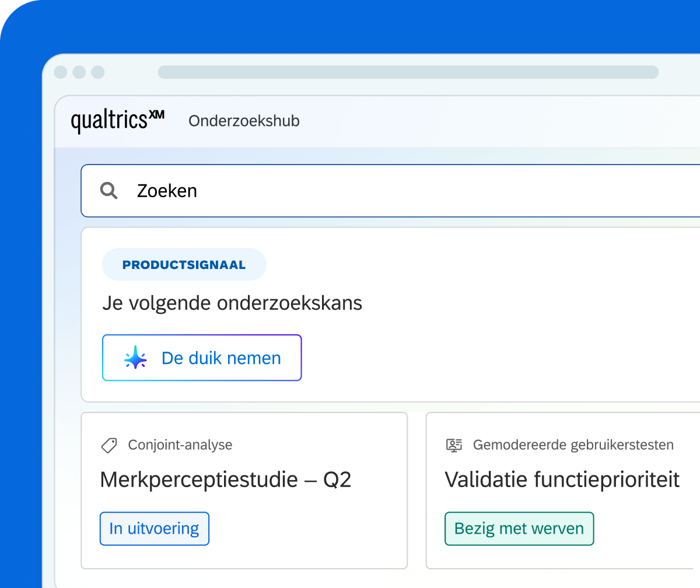Click the moderated user testing screen icon
The width and height of the screenshot is (700, 588).
point(454,445)
